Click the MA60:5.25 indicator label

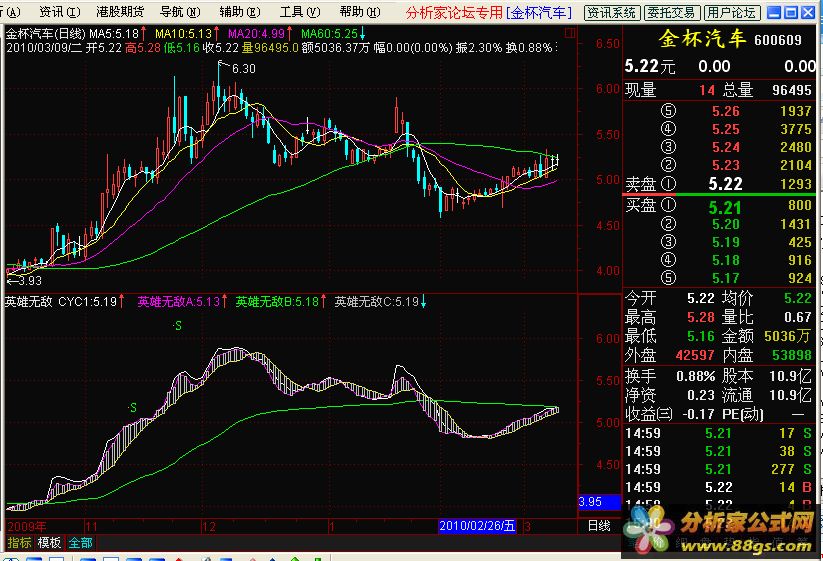pos(333,34)
